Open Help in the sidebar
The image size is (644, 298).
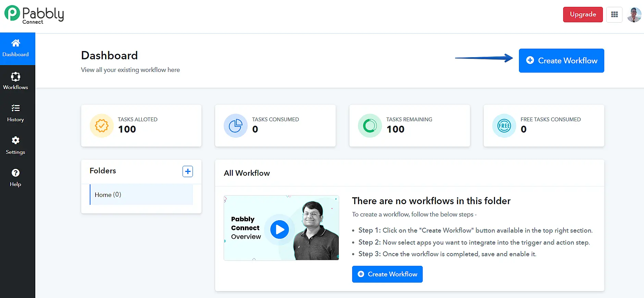(x=16, y=178)
